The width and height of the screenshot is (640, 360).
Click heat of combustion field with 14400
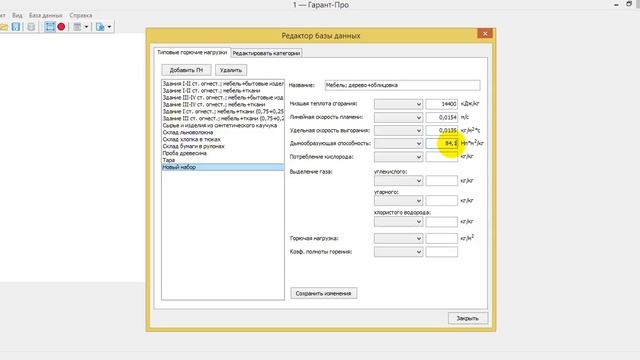442,104
